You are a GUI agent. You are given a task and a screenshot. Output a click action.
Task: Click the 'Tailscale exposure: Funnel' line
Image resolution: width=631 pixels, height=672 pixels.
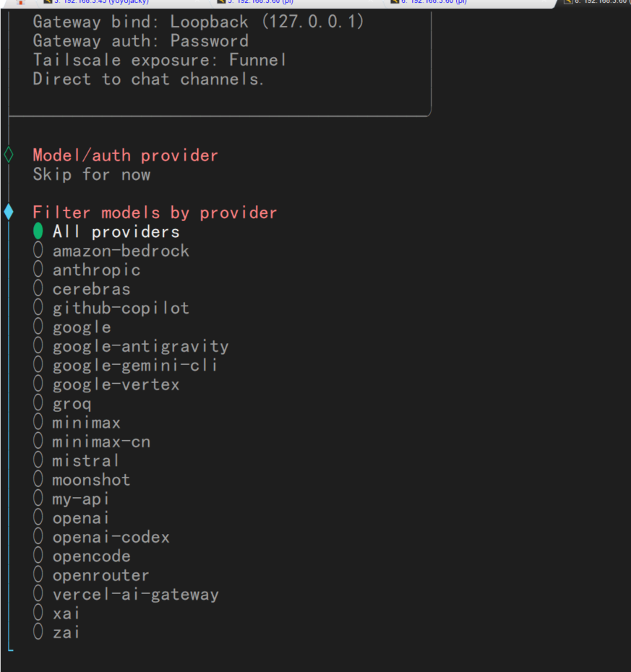[160, 60]
